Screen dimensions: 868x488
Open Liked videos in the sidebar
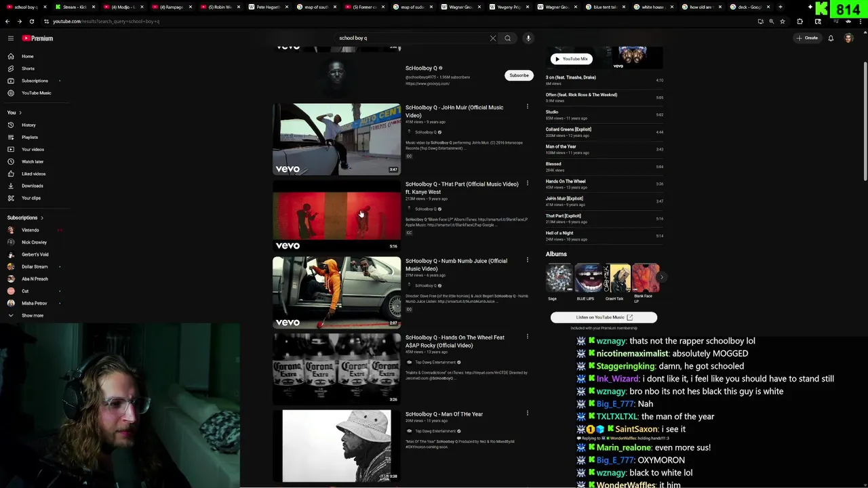[x=34, y=174]
